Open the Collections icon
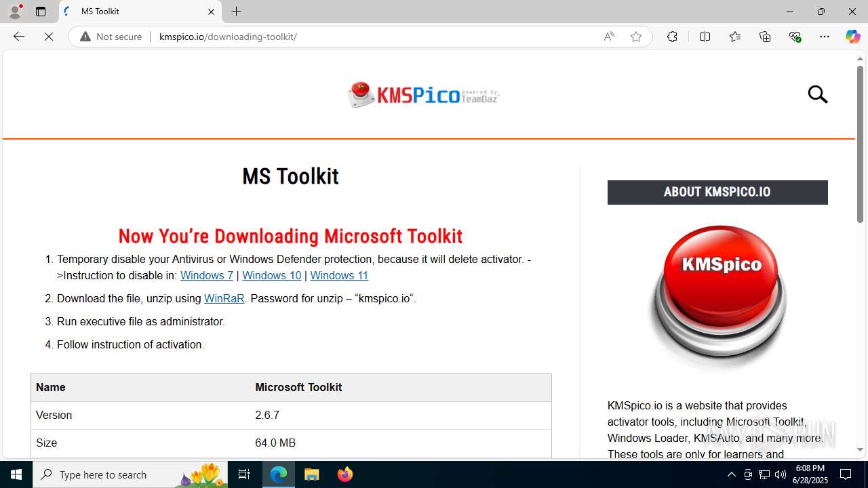The image size is (868, 488). coord(765,37)
